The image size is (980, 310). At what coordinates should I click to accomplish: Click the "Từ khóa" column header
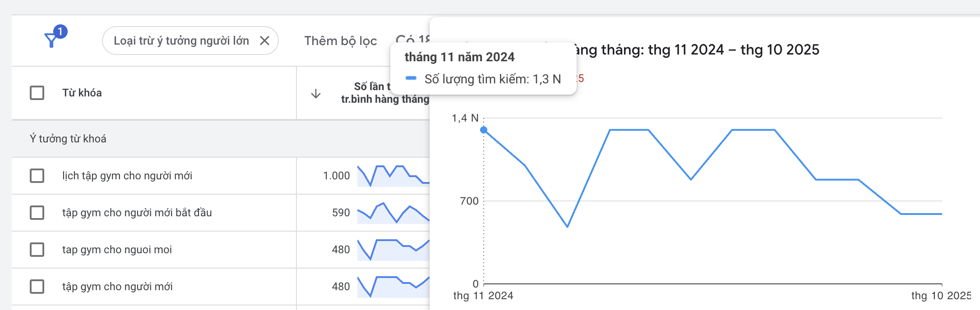coord(82,93)
